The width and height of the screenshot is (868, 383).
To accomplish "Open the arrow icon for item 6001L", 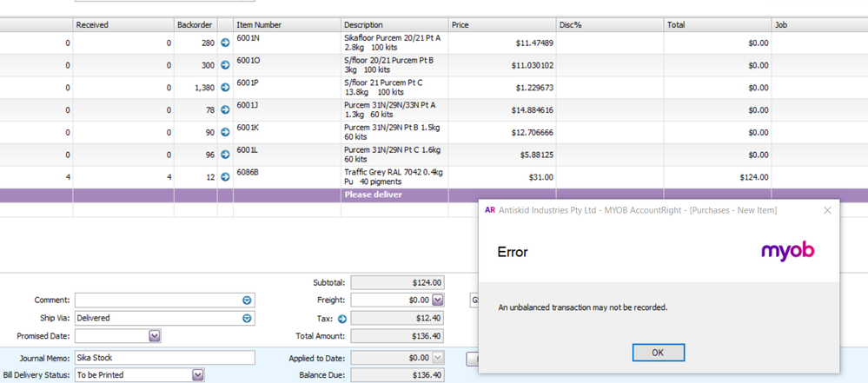I will 225,155.
